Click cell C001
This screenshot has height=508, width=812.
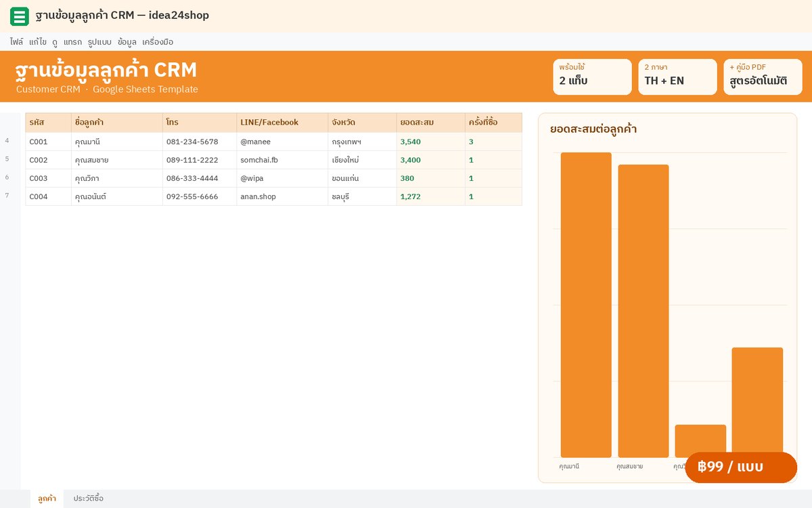48,142
